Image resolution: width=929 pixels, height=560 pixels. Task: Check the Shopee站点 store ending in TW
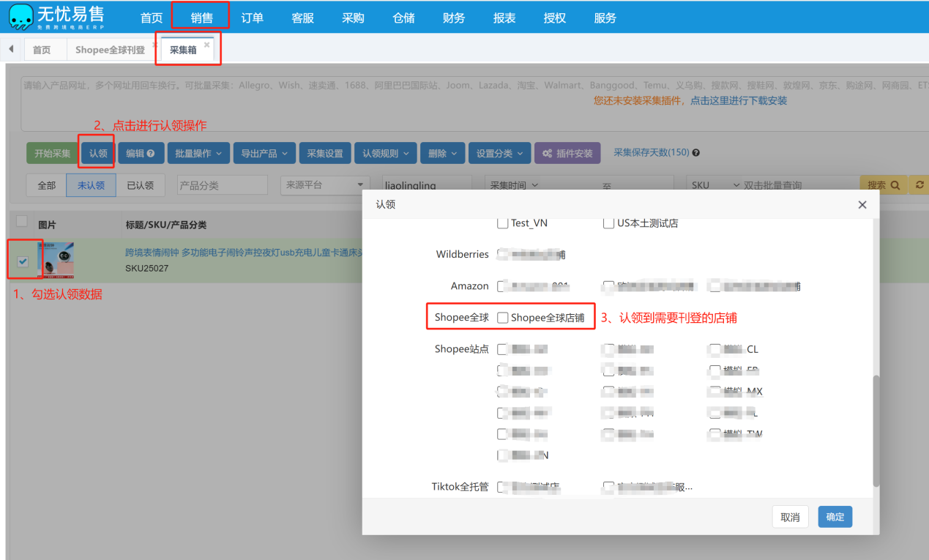pos(715,433)
